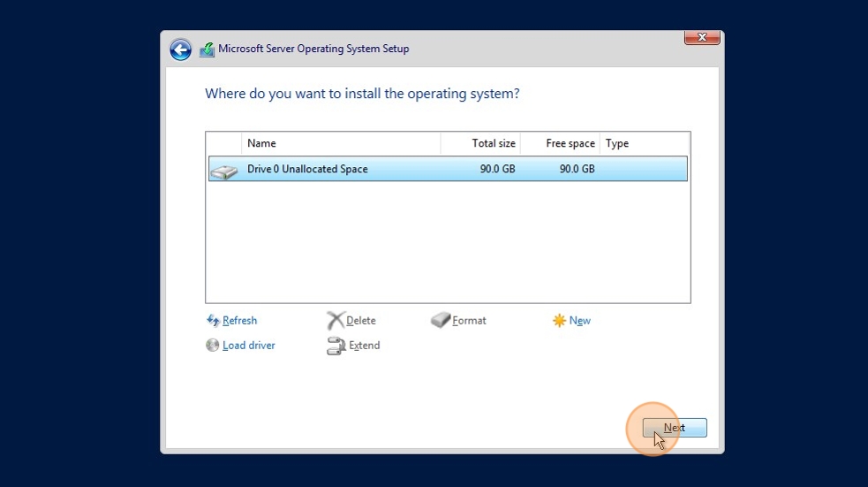Click the Microsoft Server Operating System Setup title
Viewport: 868px width, 487px height.
(313, 49)
